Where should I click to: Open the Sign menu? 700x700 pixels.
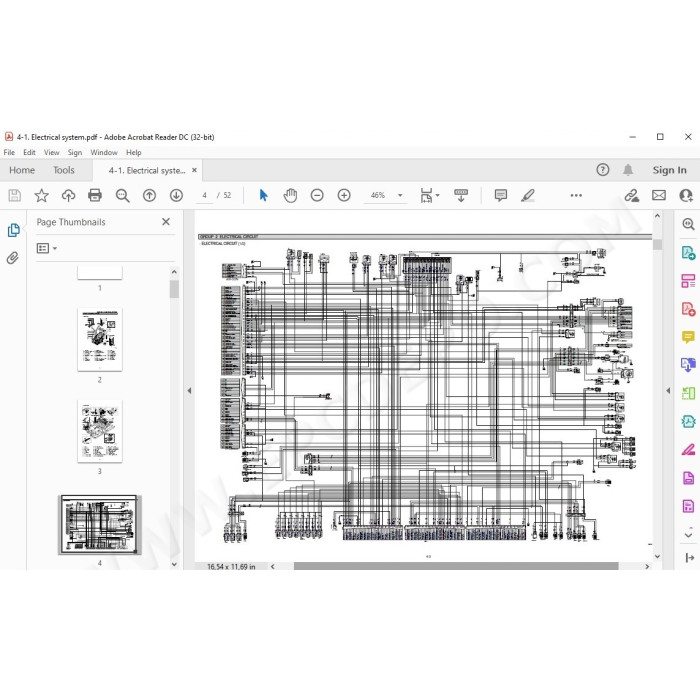[x=75, y=152]
